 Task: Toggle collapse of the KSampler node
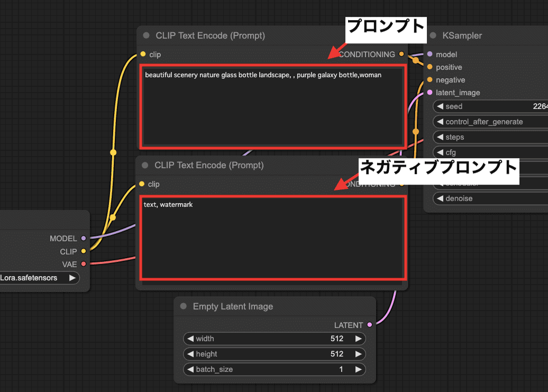click(x=434, y=35)
